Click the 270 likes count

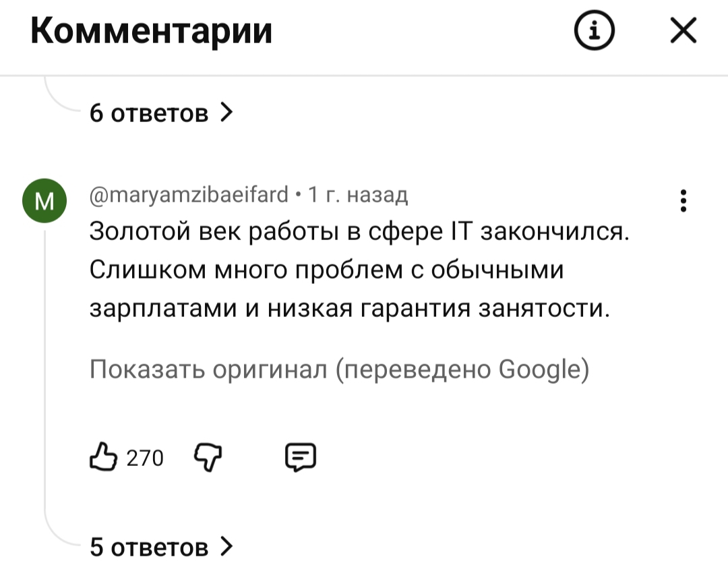tap(145, 459)
